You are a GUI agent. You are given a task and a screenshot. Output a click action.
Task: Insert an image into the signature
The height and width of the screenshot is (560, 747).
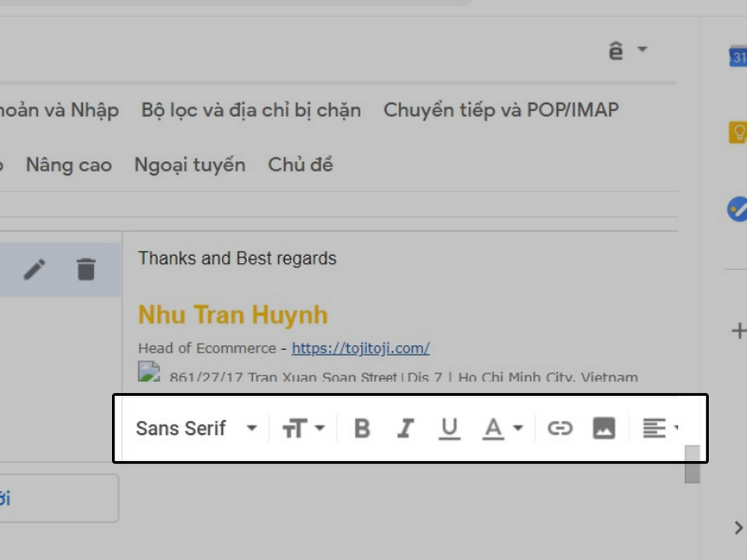tap(604, 429)
